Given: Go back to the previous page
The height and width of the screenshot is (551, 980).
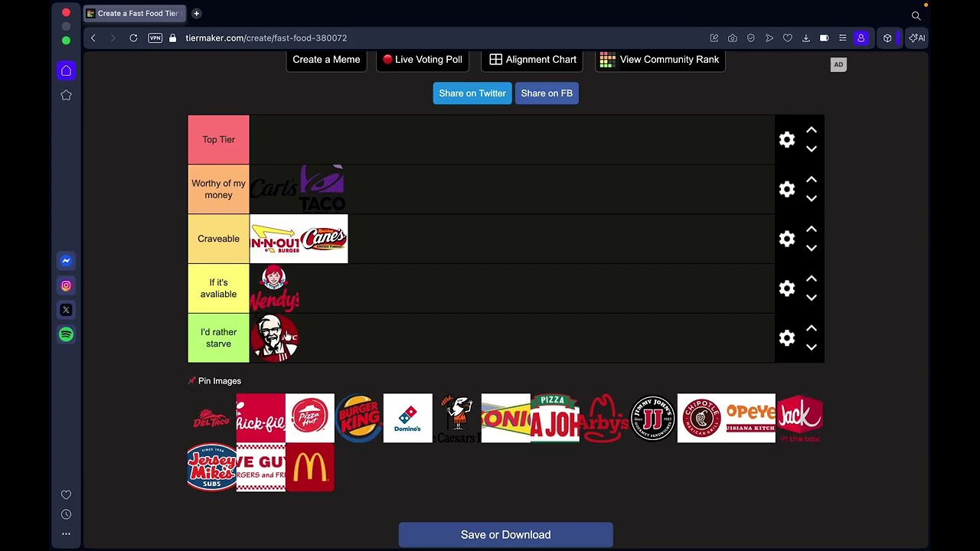Looking at the screenshot, I should click(93, 38).
